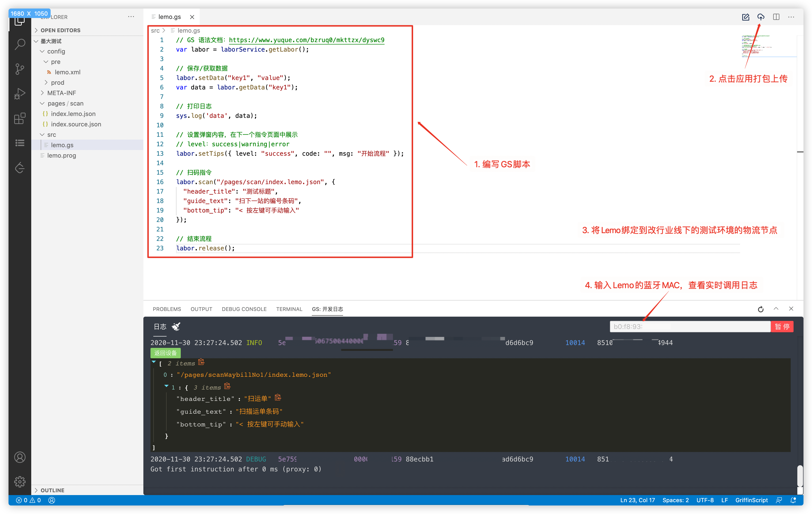
Task: Switch to the DEBUG CONSOLE tab
Action: click(x=244, y=309)
